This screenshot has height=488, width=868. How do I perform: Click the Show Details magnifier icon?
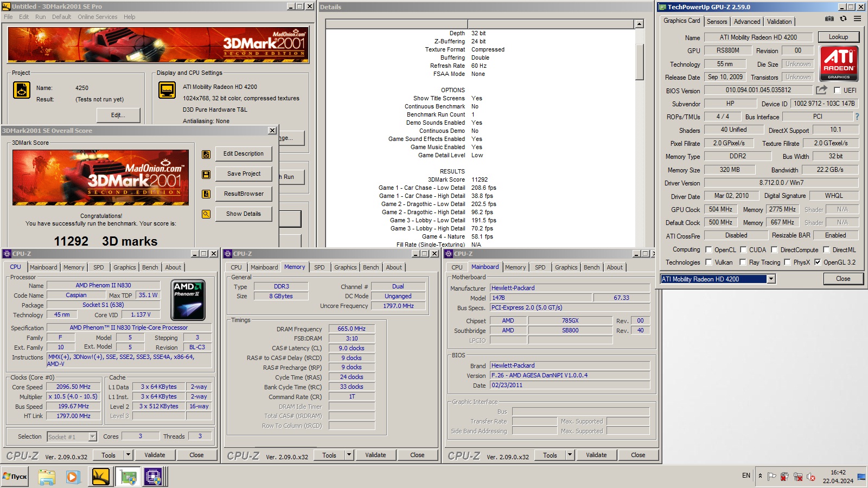pos(206,214)
